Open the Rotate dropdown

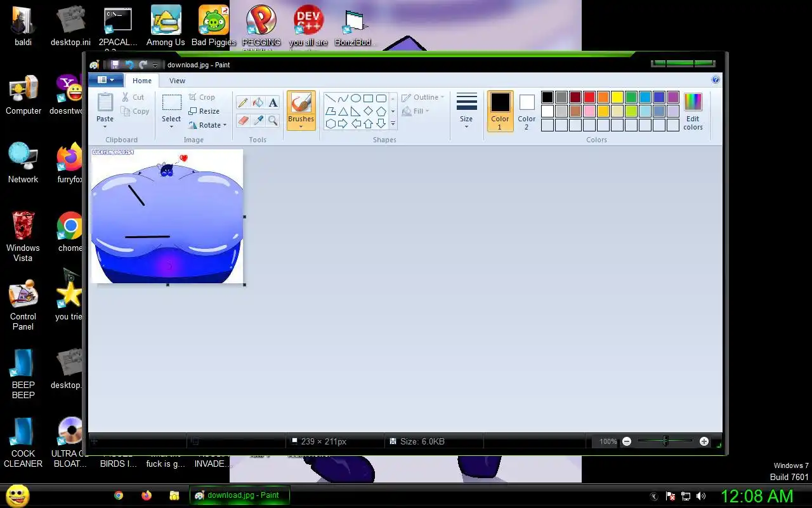click(x=208, y=125)
